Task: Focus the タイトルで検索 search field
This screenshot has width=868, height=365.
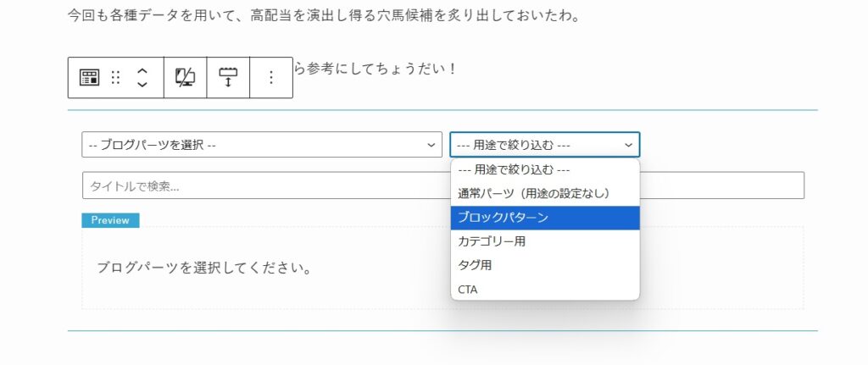Action: point(442,185)
